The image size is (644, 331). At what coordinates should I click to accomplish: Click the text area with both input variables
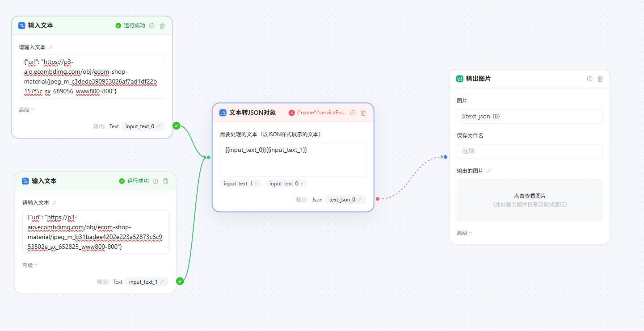click(293, 159)
